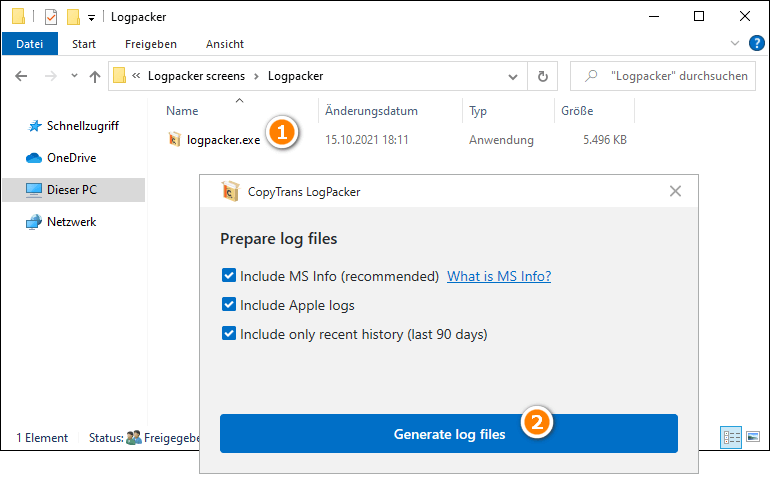Click the 5.496 KB size cell
This screenshot has height=495, width=770.
coord(605,140)
